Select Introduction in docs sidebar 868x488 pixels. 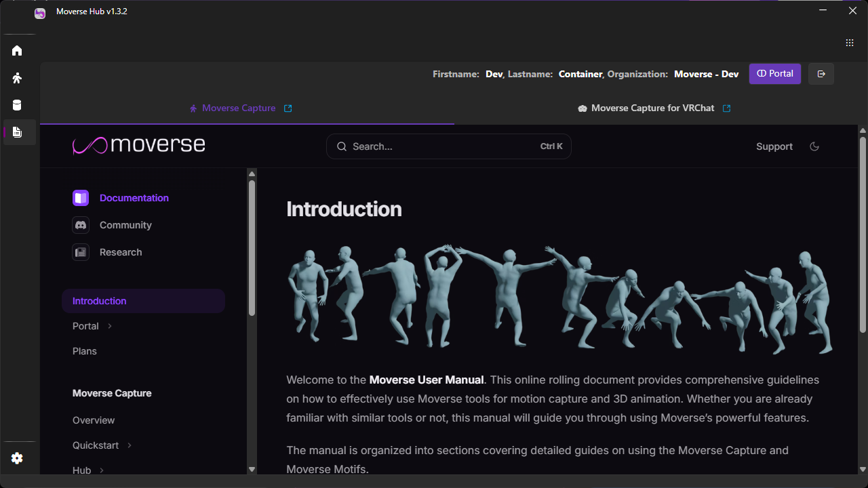click(x=143, y=301)
